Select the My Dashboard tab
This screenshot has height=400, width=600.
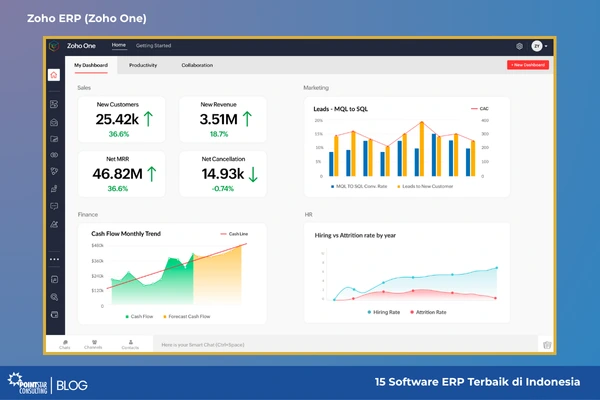91,65
